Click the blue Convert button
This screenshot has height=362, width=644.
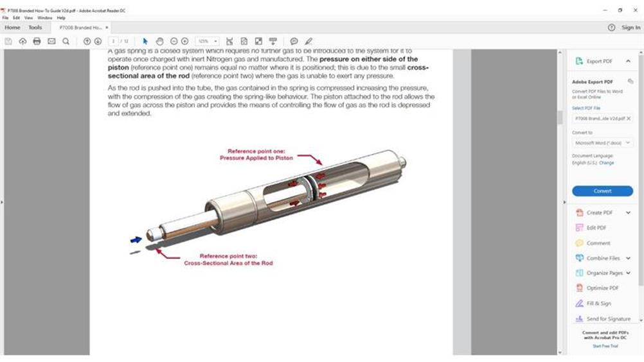(602, 191)
